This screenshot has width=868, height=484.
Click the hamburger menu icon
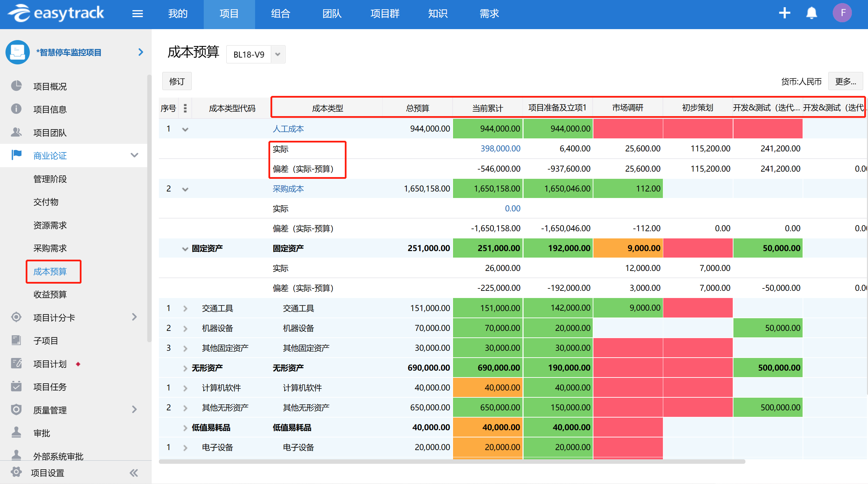coord(137,14)
